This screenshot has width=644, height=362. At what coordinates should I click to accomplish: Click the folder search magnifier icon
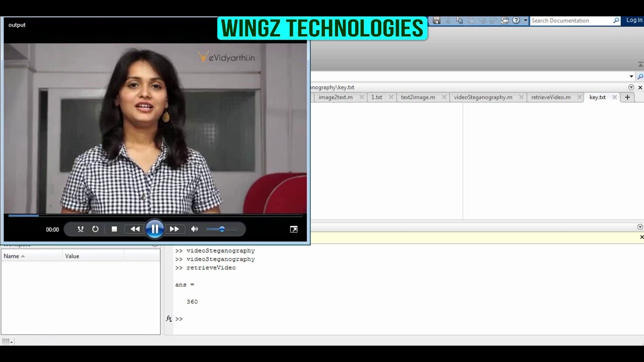640,76
